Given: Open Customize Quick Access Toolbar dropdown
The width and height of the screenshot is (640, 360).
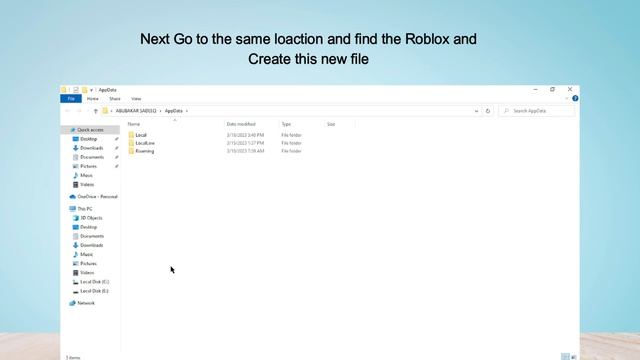Looking at the screenshot, I should pos(91,90).
